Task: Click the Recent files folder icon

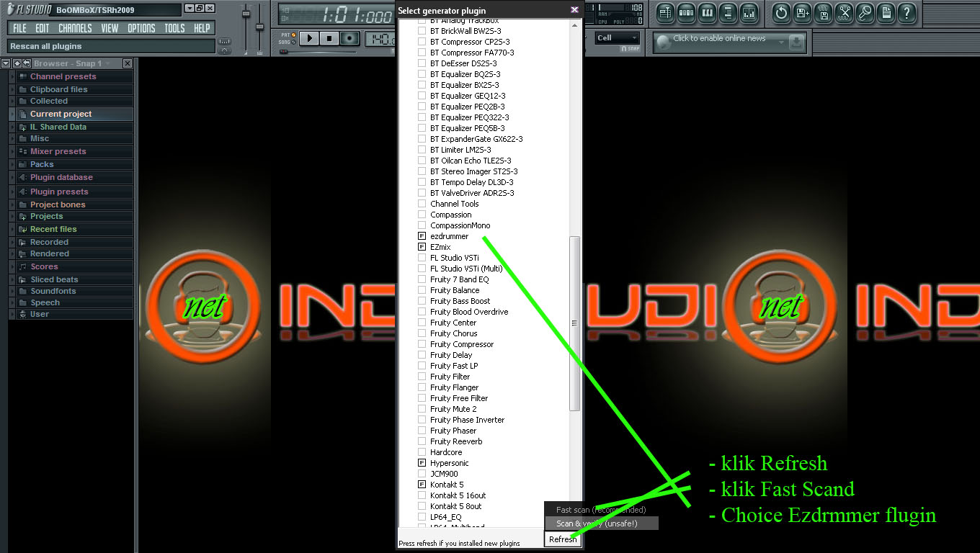Action: (23, 229)
